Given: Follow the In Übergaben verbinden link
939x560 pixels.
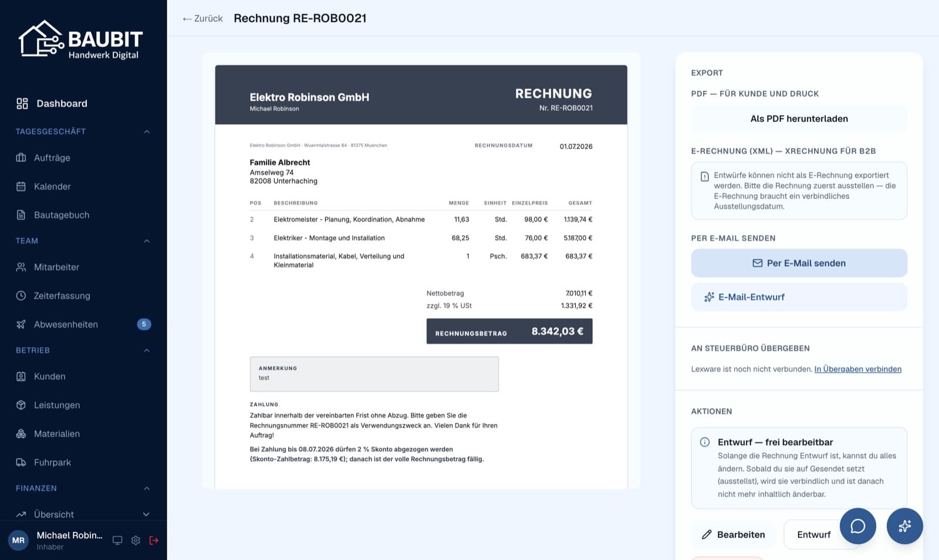Looking at the screenshot, I should click(857, 369).
